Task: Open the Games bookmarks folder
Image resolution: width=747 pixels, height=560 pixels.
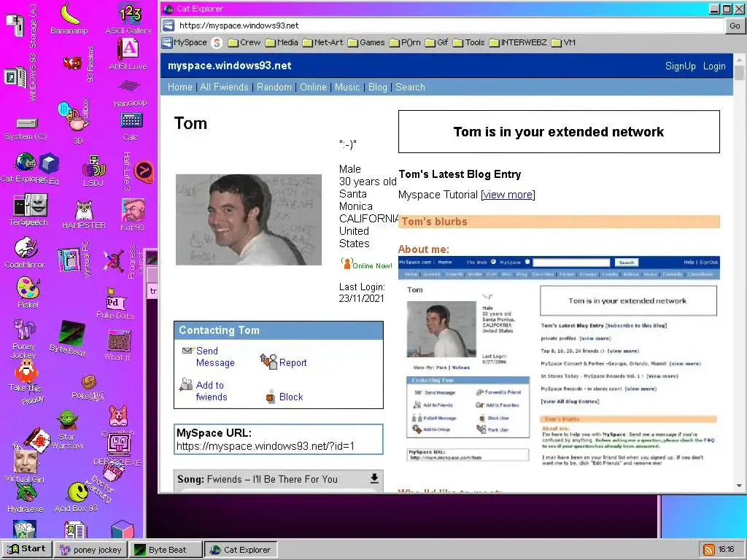Action: point(366,42)
